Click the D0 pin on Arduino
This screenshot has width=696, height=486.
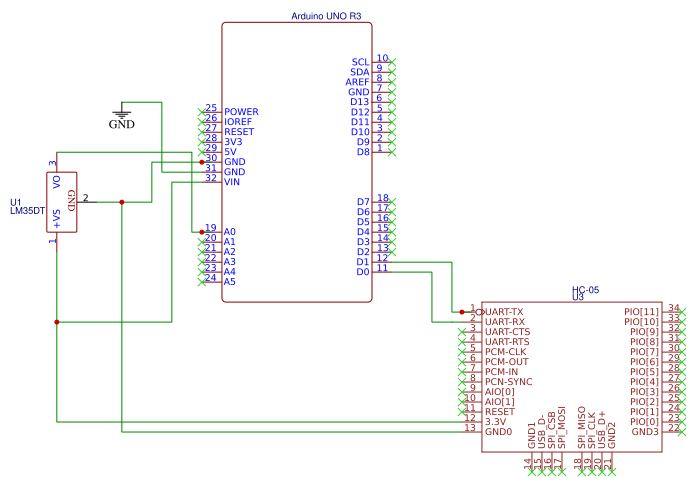(363, 272)
